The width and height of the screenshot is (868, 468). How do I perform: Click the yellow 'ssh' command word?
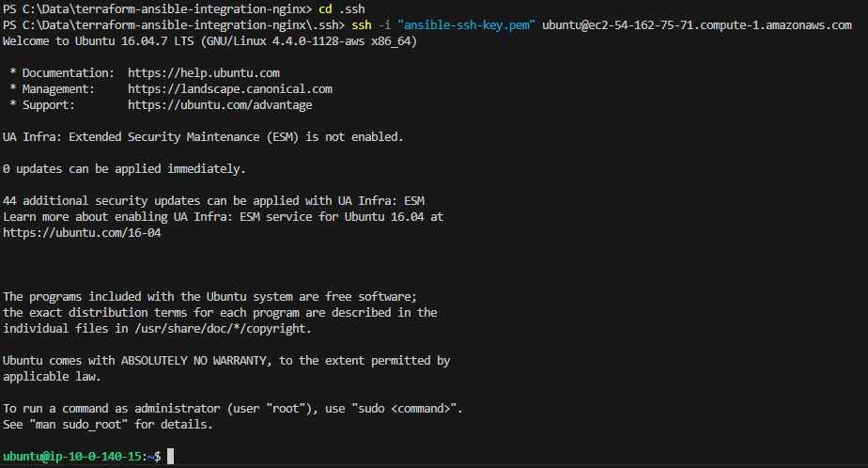pyautogui.click(x=362, y=25)
